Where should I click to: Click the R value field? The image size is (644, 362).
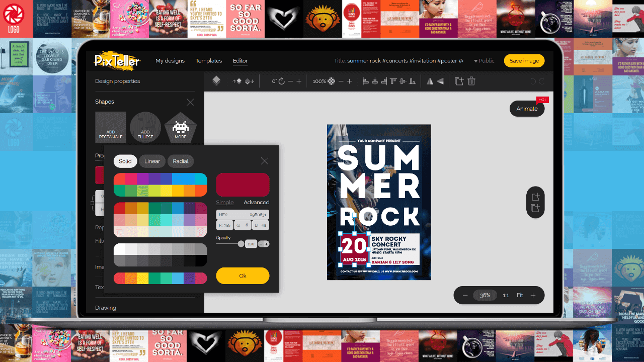point(224,225)
